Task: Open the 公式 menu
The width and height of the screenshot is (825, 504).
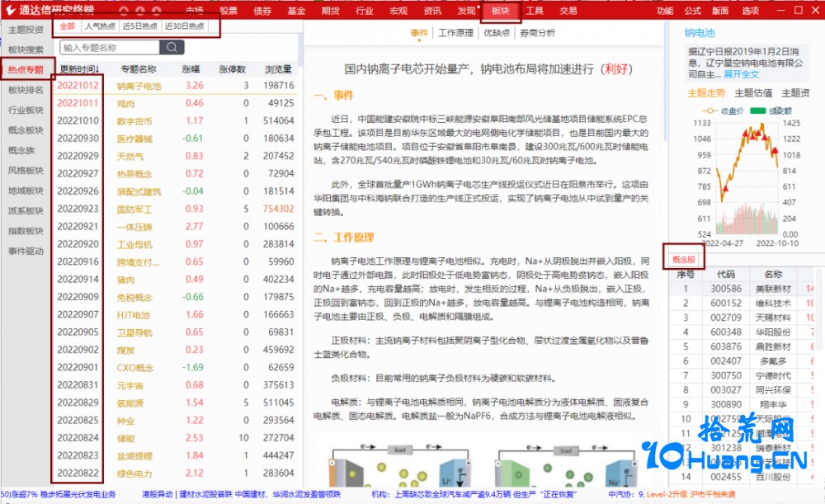Action: click(x=692, y=11)
